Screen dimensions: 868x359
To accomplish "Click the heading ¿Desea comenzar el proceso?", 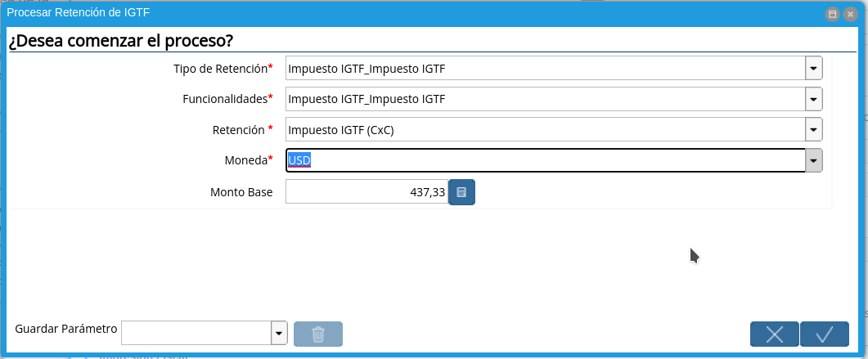I will coord(121,41).
